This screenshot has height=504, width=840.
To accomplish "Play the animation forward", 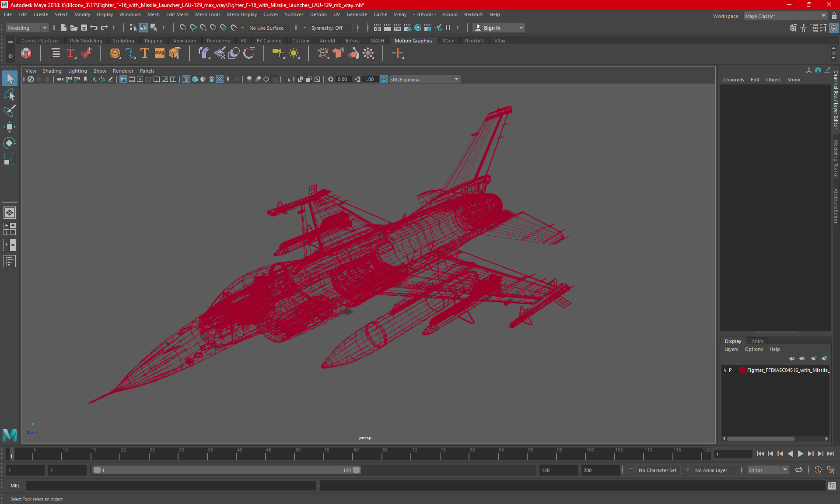I will point(800,454).
